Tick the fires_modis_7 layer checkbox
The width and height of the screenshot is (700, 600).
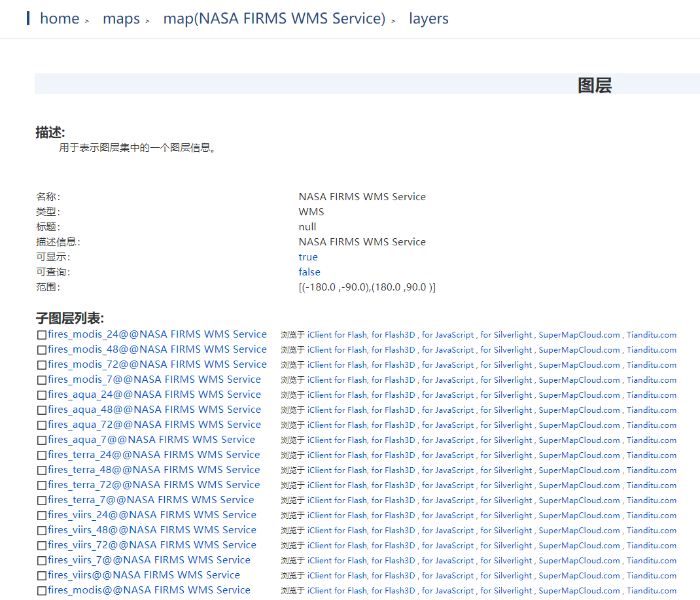(42, 380)
